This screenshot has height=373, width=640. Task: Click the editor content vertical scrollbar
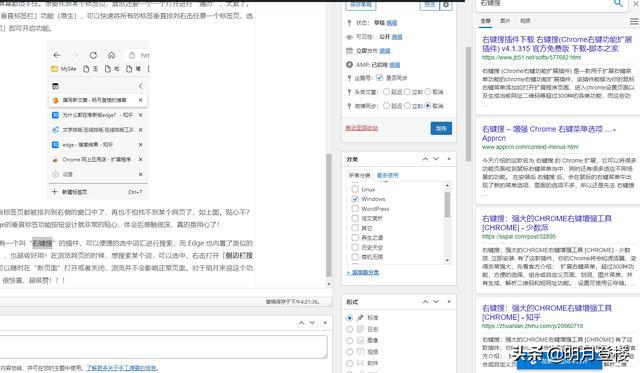click(x=329, y=215)
